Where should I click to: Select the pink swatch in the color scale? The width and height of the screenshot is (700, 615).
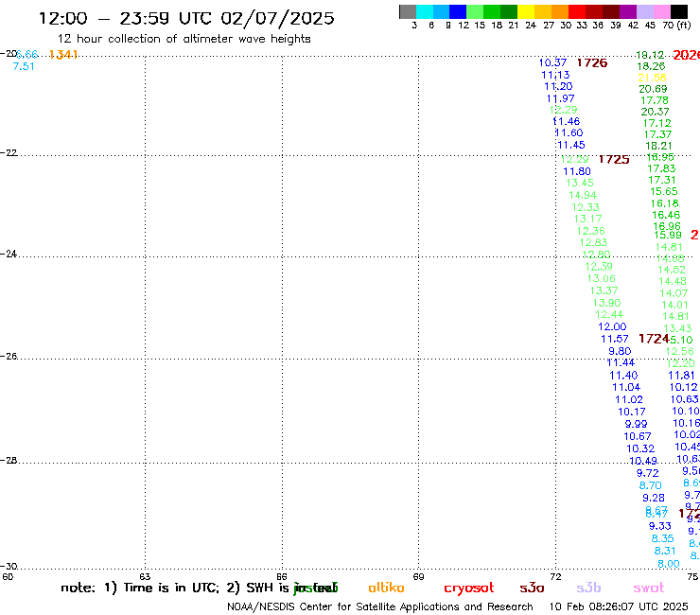pyautogui.click(x=661, y=11)
